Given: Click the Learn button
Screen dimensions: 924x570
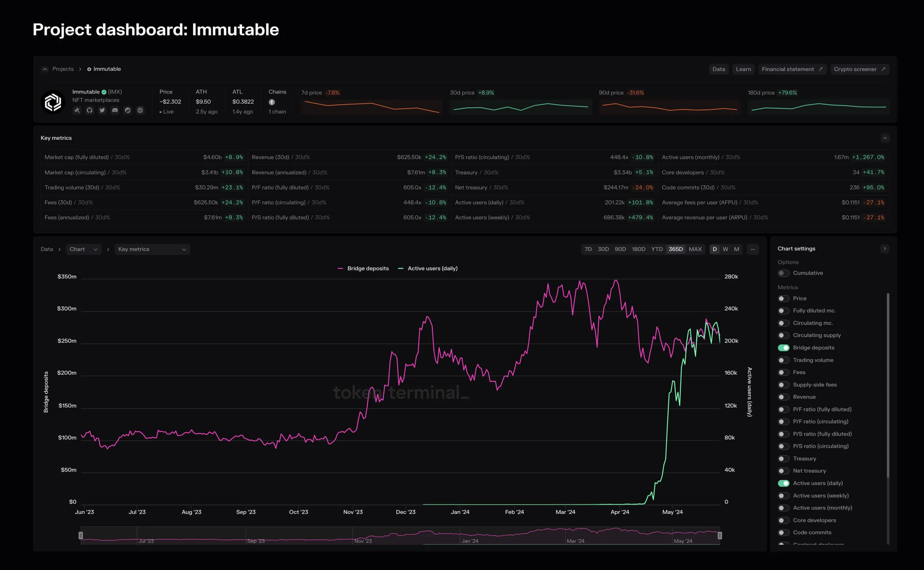Looking at the screenshot, I should point(743,69).
